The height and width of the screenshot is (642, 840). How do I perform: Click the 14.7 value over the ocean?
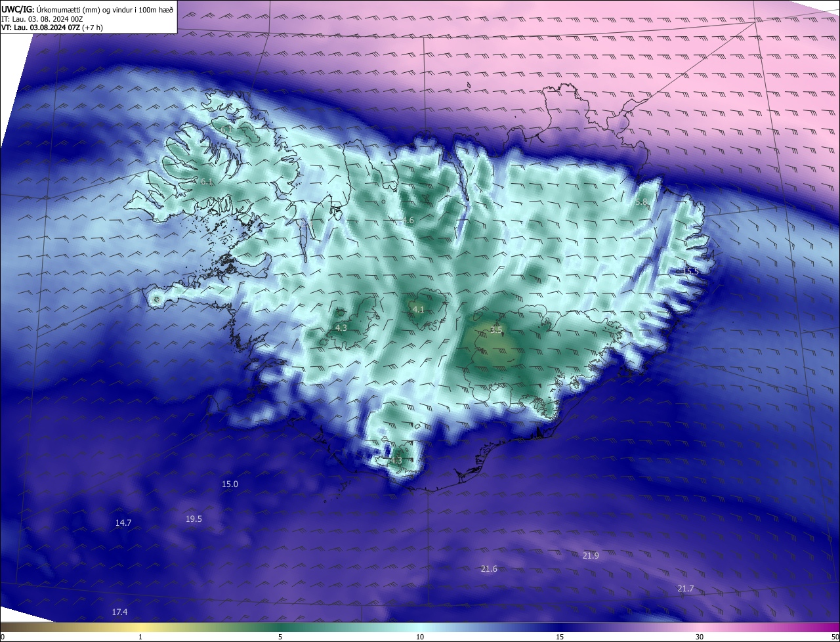click(x=123, y=523)
